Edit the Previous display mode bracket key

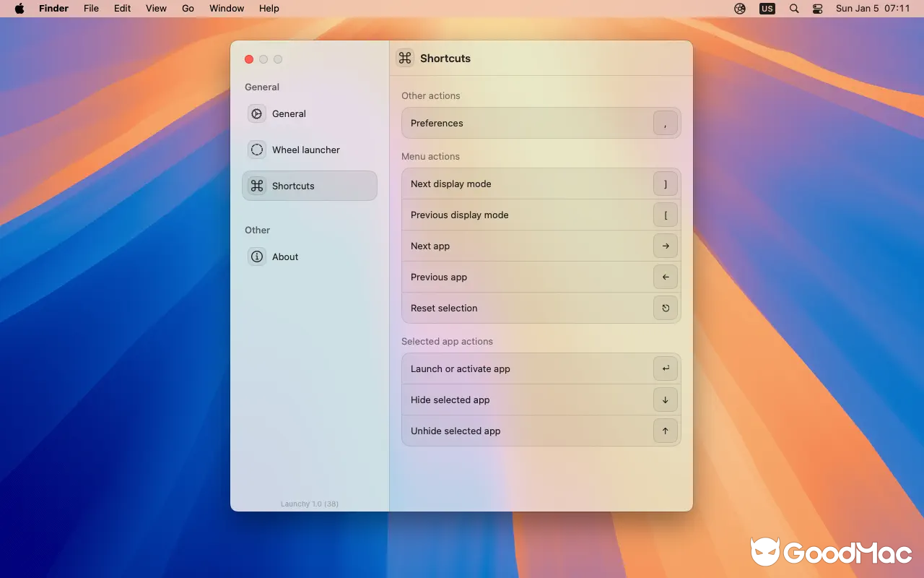click(666, 215)
